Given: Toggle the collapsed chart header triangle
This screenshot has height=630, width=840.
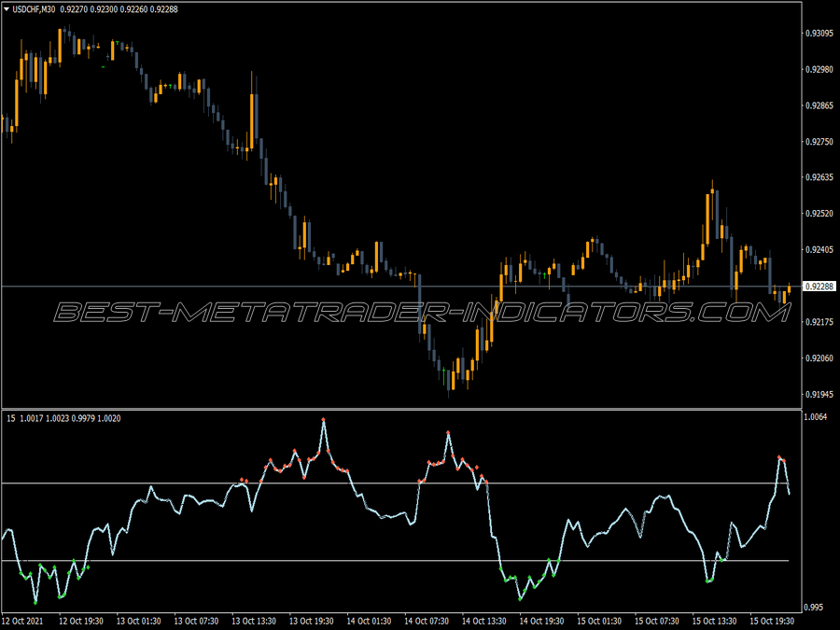Looking at the screenshot, I should (7, 8).
